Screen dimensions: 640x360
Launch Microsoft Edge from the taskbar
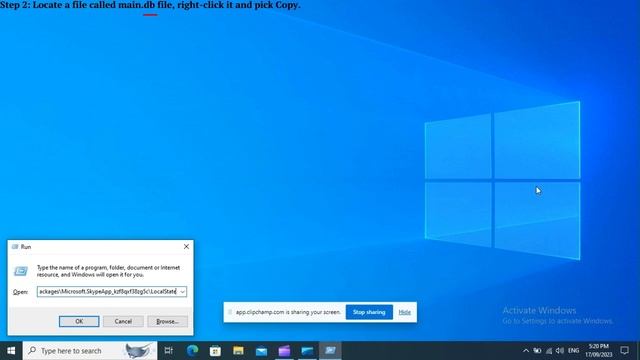192,351
